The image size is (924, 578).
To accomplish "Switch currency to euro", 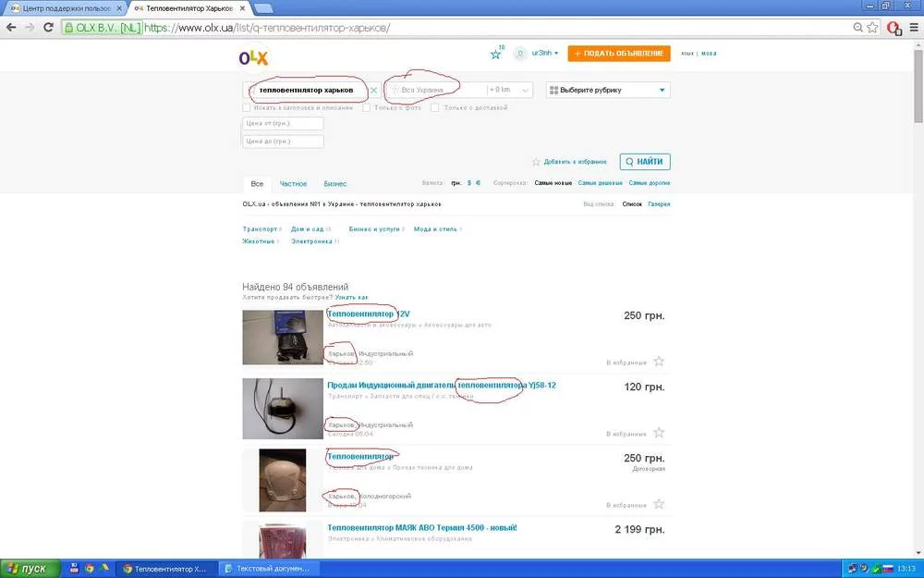I will pos(478,183).
